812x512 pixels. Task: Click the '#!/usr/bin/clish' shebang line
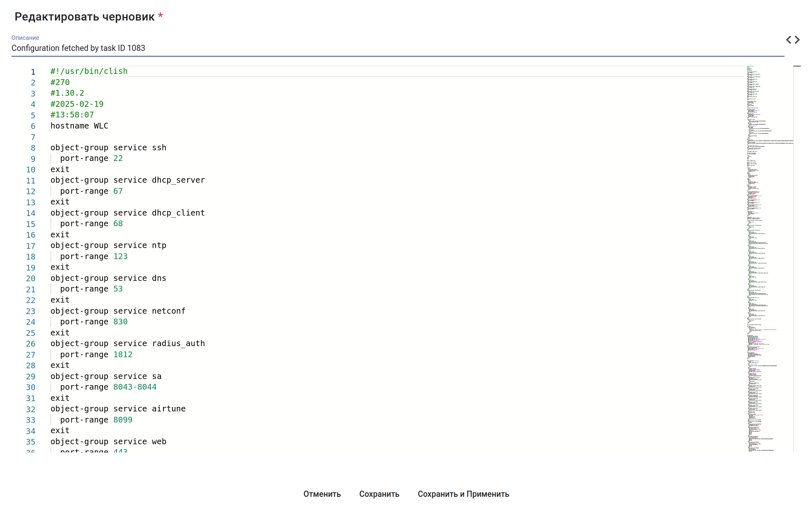(x=89, y=71)
